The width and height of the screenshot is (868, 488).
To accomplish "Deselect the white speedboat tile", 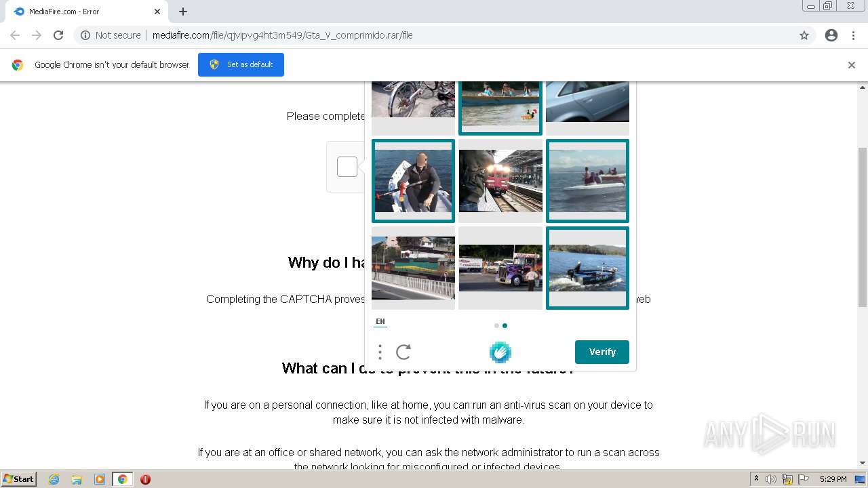I will 587,181.
